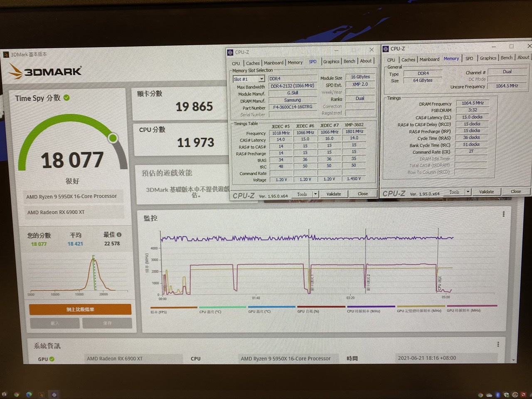Click the green CPU 溫度 legend color bar
Viewport: 532px width, 399px height.
pos(223,307)
